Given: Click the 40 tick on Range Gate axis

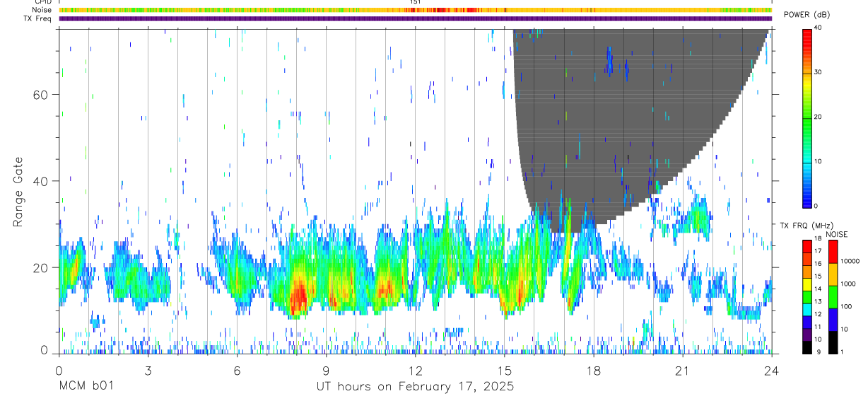Looking at the screenshot, I should 41,181.
